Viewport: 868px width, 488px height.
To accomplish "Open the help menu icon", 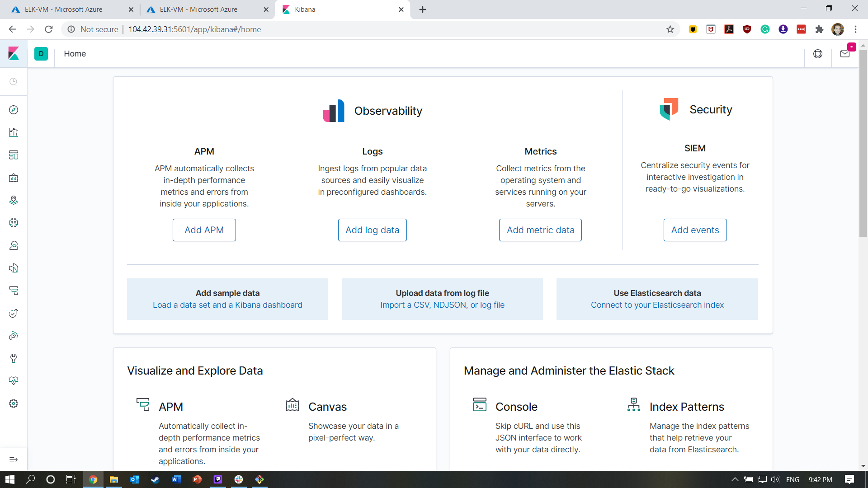I will coord(818,54).
